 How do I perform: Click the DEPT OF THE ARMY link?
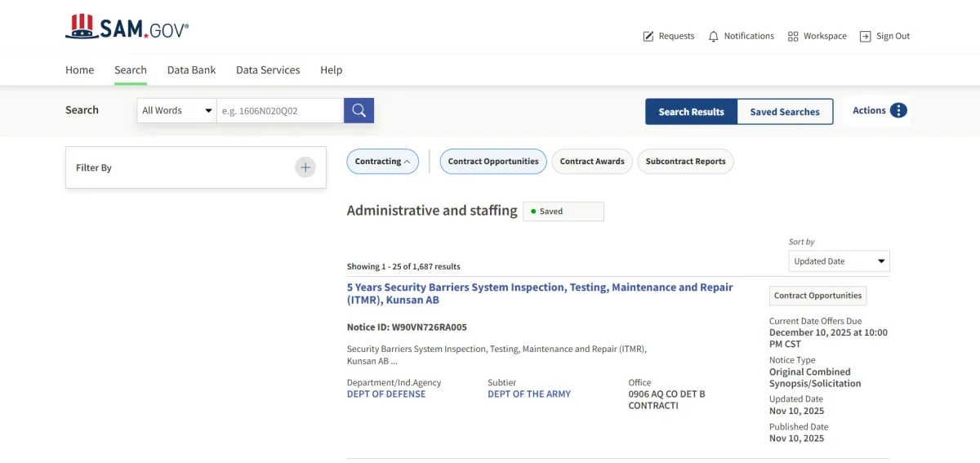[529, 394]
